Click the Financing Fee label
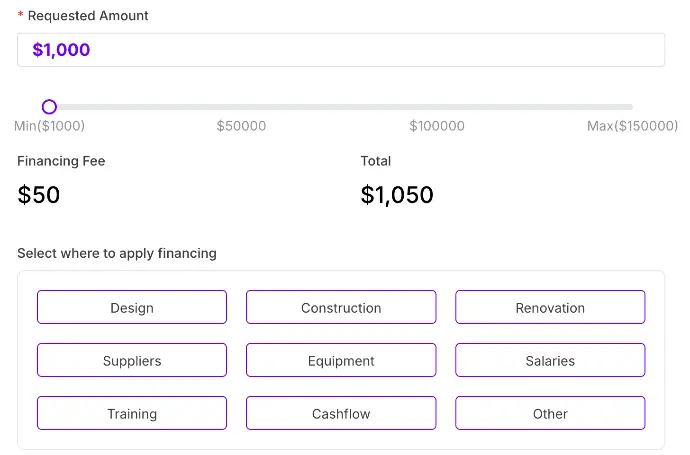Viewport: 690px width, 455px height. click(x=61, y=161)
